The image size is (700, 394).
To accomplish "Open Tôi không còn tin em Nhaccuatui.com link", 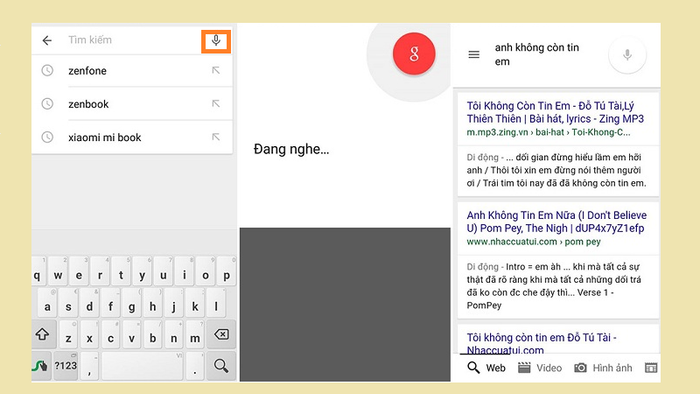I will (x=541, y=343).
